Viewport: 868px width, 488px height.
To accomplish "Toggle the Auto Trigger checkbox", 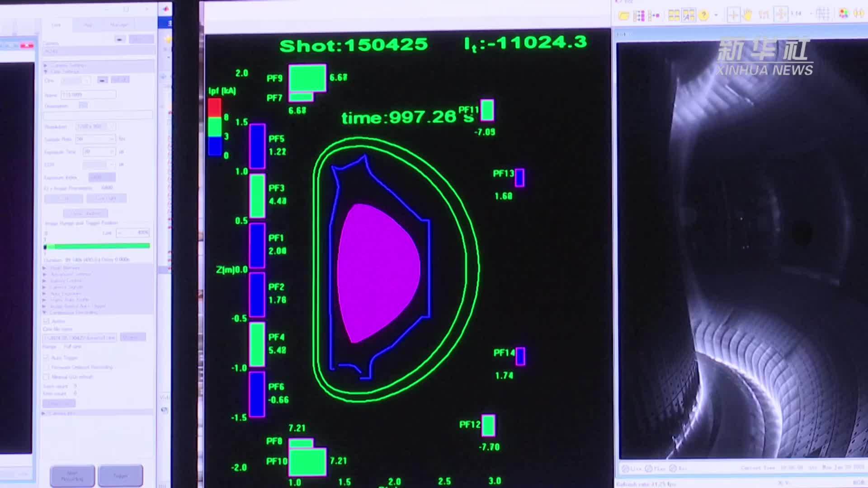I will [x=46, y=357].
